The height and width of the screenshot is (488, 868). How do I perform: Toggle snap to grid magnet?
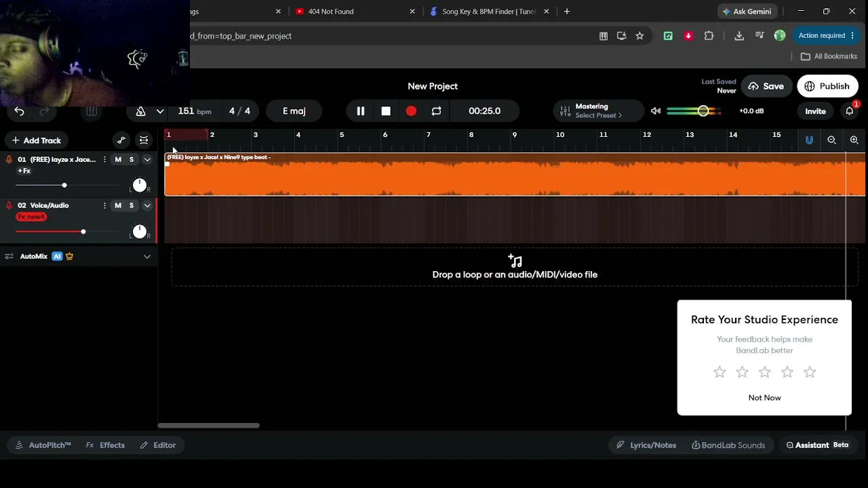809,140
